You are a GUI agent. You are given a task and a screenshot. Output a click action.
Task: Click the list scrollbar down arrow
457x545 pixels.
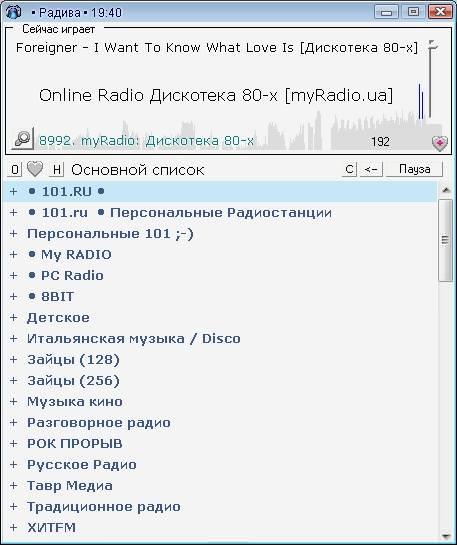[x=446, y=536]
